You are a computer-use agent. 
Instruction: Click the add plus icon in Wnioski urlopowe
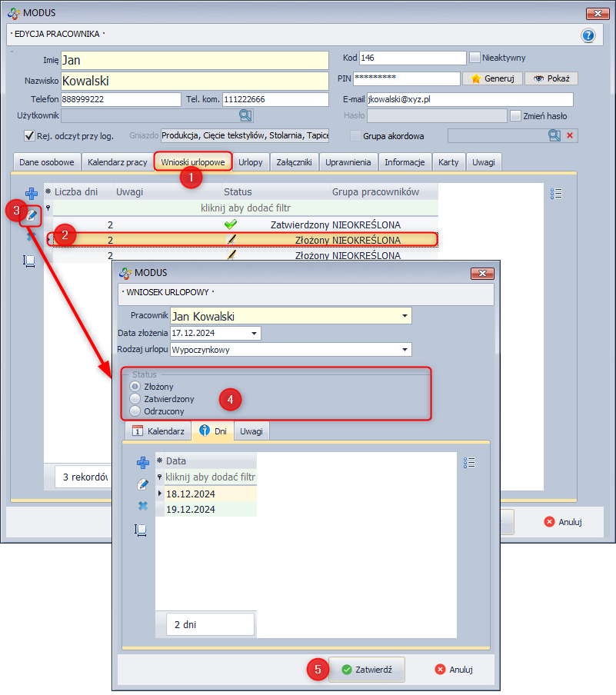[x=32, y=194]
